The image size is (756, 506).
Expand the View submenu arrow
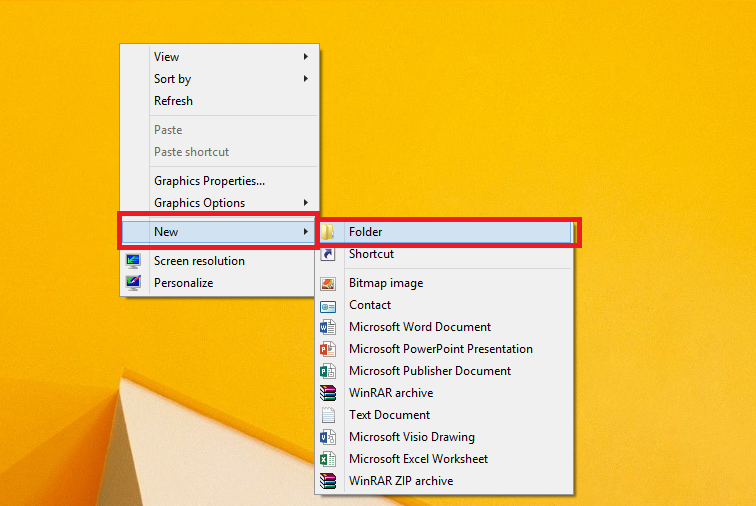point(306,56)
